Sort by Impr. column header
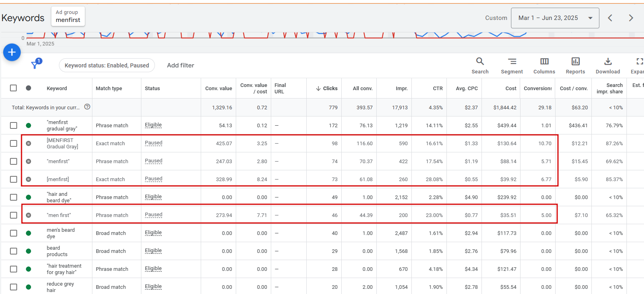 pos(401,89)
